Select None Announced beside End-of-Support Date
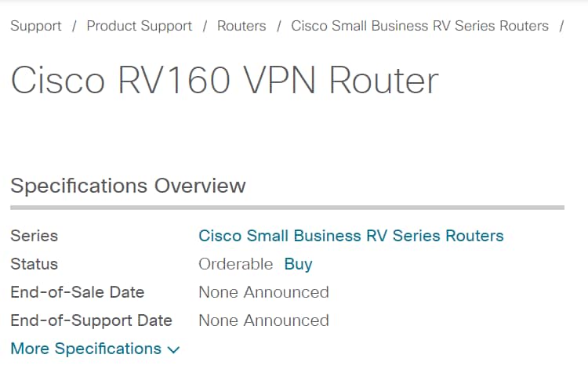Viewport: 588px width, 369px height. pos(263,320)
